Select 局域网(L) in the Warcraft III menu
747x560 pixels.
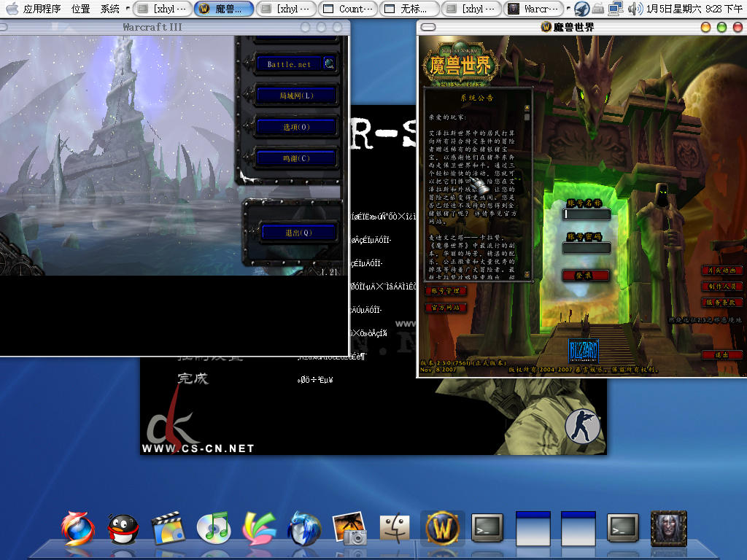tap(296, 96)
